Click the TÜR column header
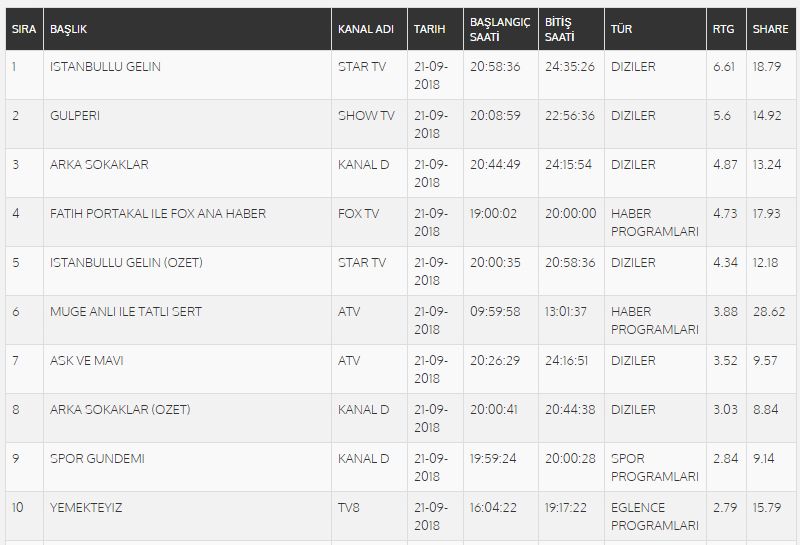This screenshot has height=545, width=800. point(655,29)
